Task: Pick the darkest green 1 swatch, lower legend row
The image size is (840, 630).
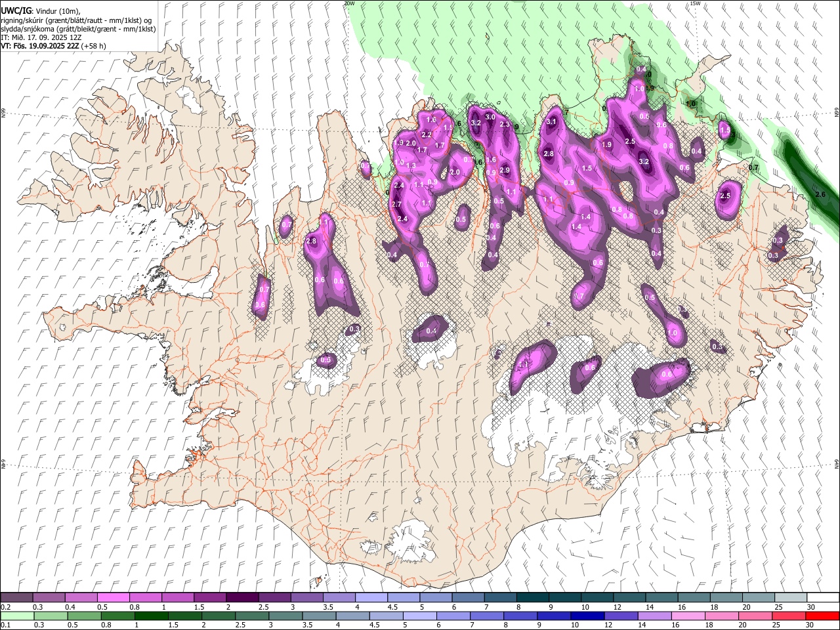Action: [x=151, y=616]
